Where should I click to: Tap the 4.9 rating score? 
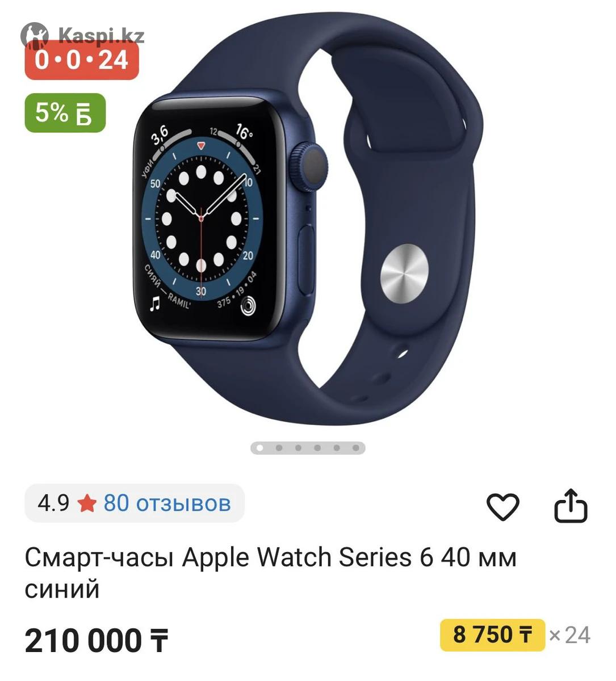[x=53, y=503]
